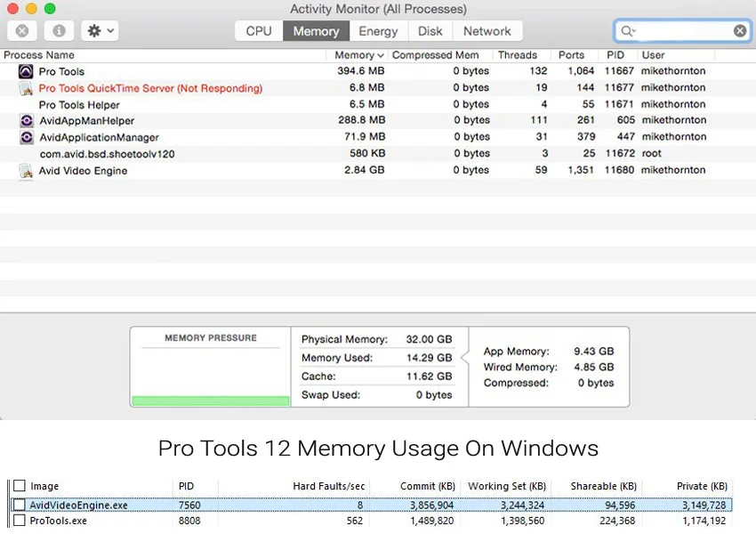
Task: Click the Pro Tools QuickTime Server icon
Action: tap(26, 88)
